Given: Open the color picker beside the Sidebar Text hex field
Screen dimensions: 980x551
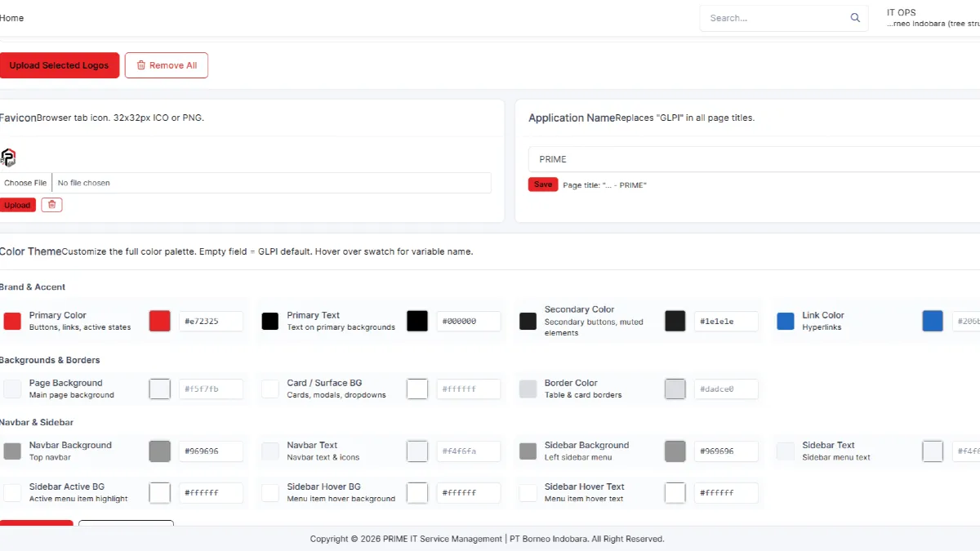Looking at the screenshot, I should tap(933, 451).
